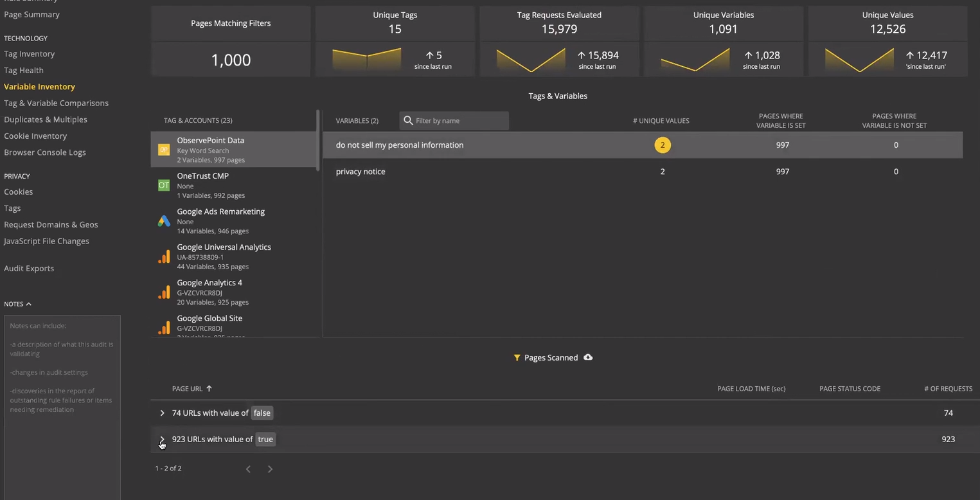980x500 pixels.
Task: Select OneTrust CMP tag row
Action: [233, 185]
